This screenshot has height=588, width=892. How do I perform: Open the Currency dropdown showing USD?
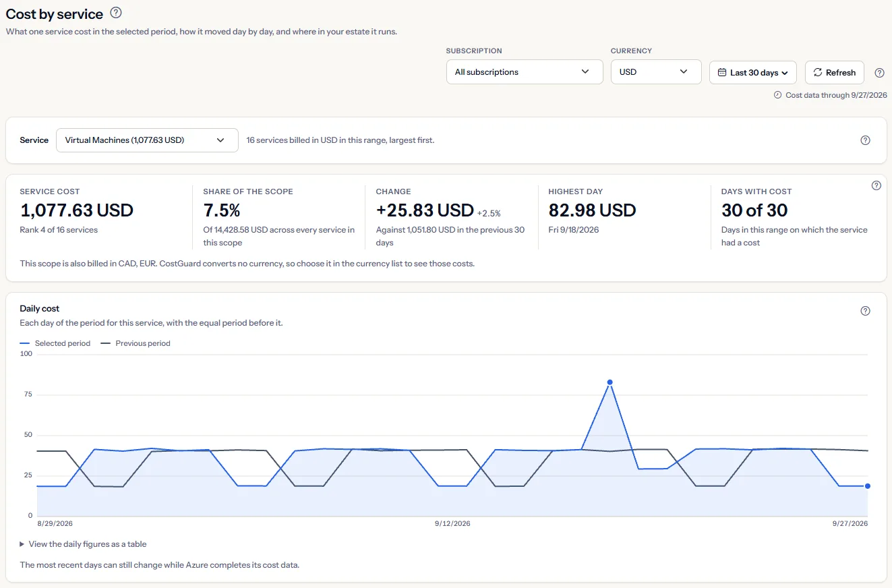pos(656,72)
